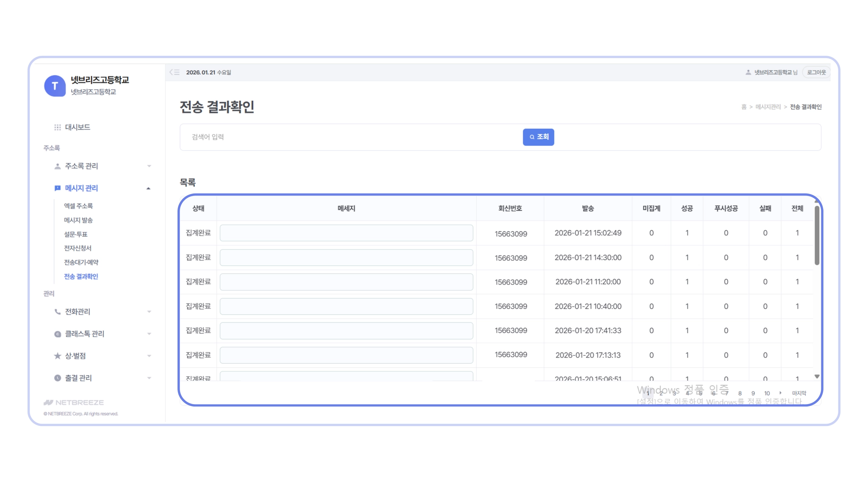Screen dimensions: 868x488
Task: Click the 출결 관리 clock icon
Action: 58,378
